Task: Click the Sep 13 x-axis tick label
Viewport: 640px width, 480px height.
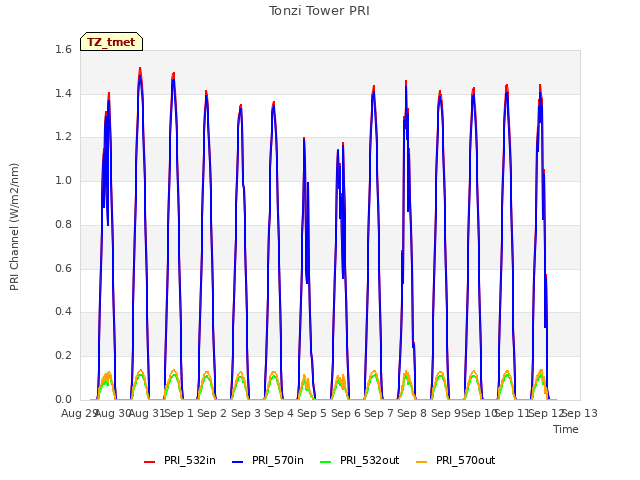Action: (580, 413)
